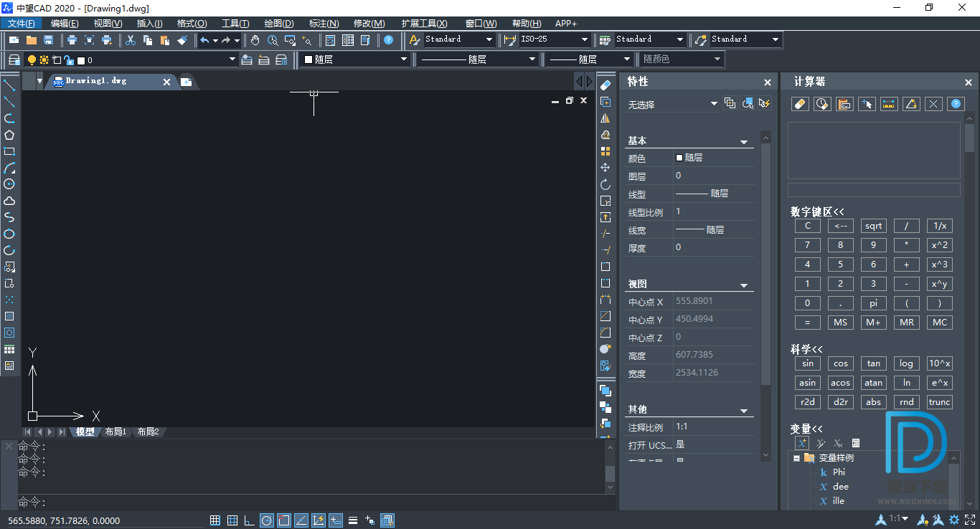The image size is (980, 529).
Task: Select the Pan hand tool
Action: (255, 40)
